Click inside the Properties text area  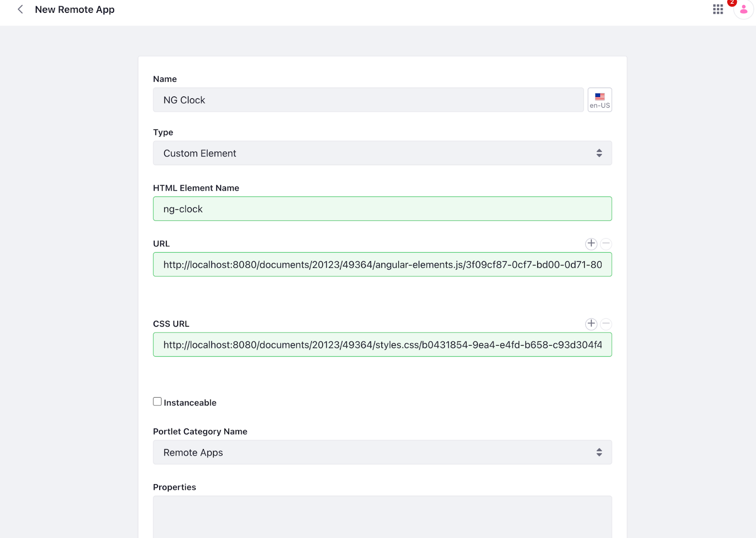[x=382, y=517]
